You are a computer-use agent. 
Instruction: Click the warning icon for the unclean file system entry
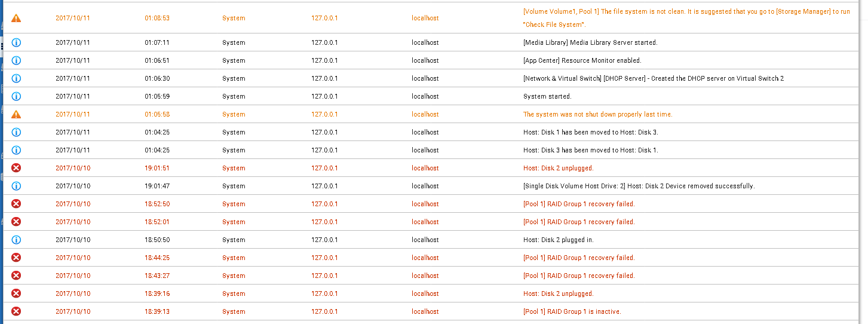[16, 19]
